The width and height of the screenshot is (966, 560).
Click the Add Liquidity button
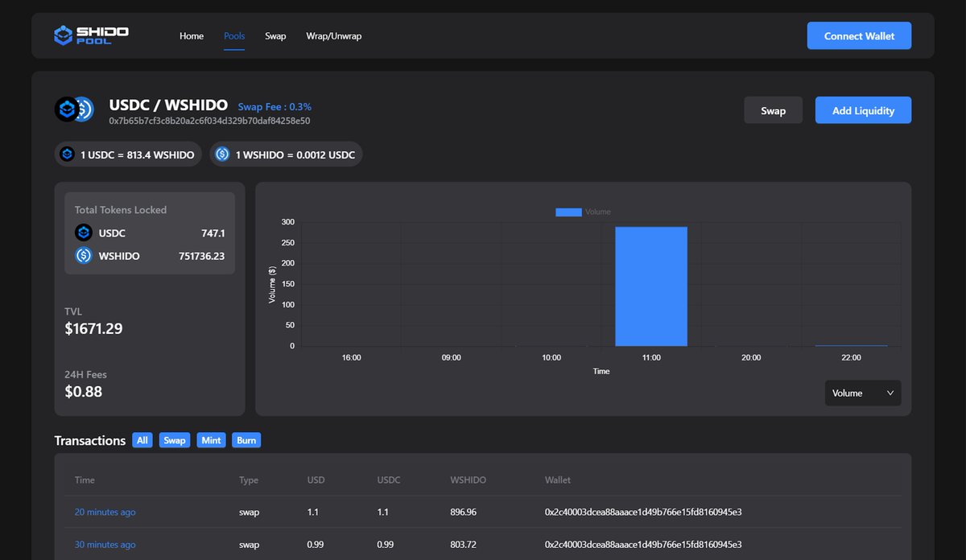863,110
